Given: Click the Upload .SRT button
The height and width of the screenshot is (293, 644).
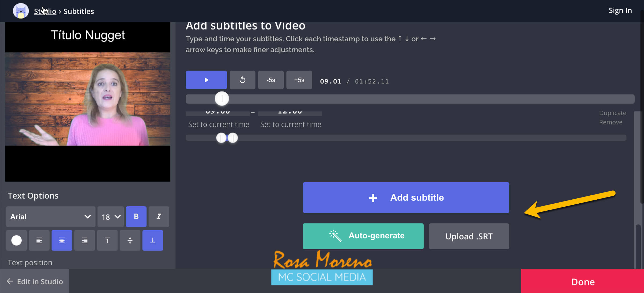Looking at the screenshot, I should pos(469,236).
